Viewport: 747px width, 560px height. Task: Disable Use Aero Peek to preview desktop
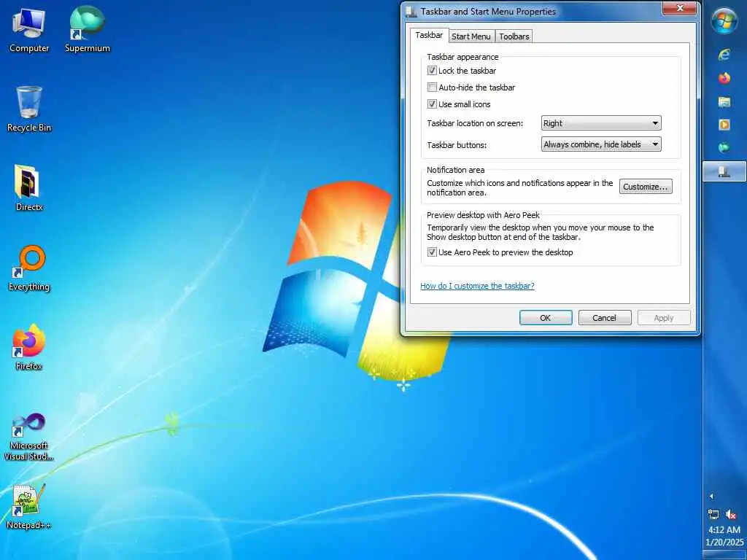[432, 252]
